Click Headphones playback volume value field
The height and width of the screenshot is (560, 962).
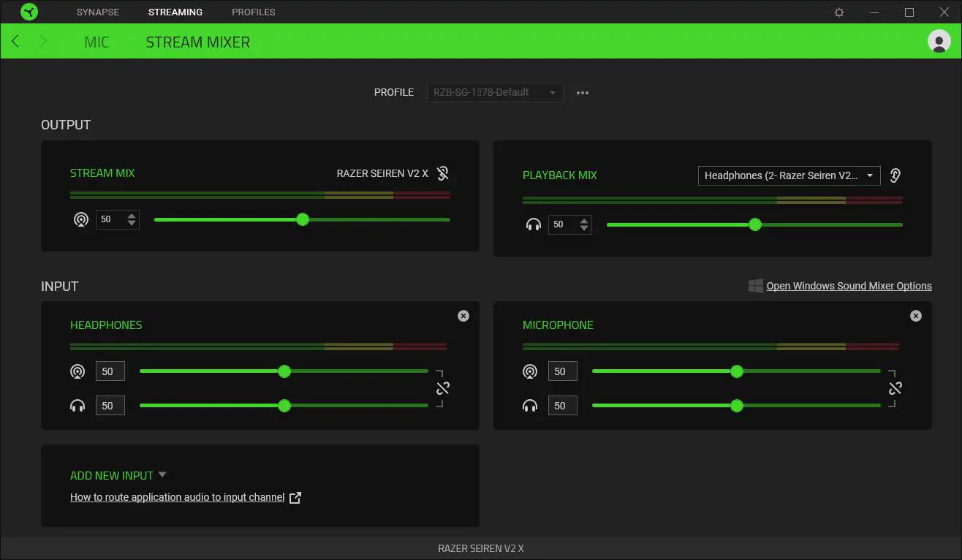(110, 405)
